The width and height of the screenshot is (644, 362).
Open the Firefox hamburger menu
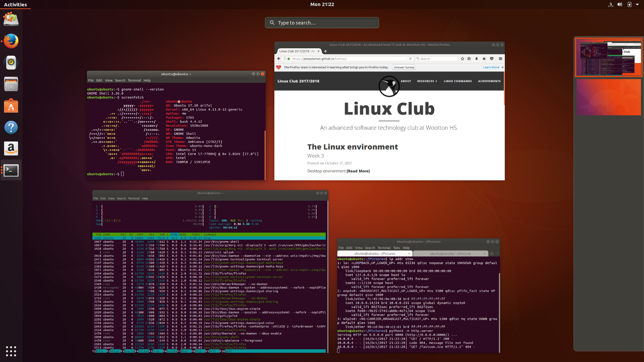pyautogui.click(x=500, y=59)
